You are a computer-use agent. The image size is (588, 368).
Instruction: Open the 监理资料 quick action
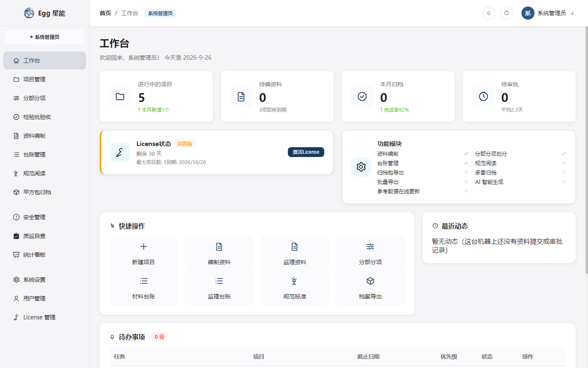[x=295, y=254]
